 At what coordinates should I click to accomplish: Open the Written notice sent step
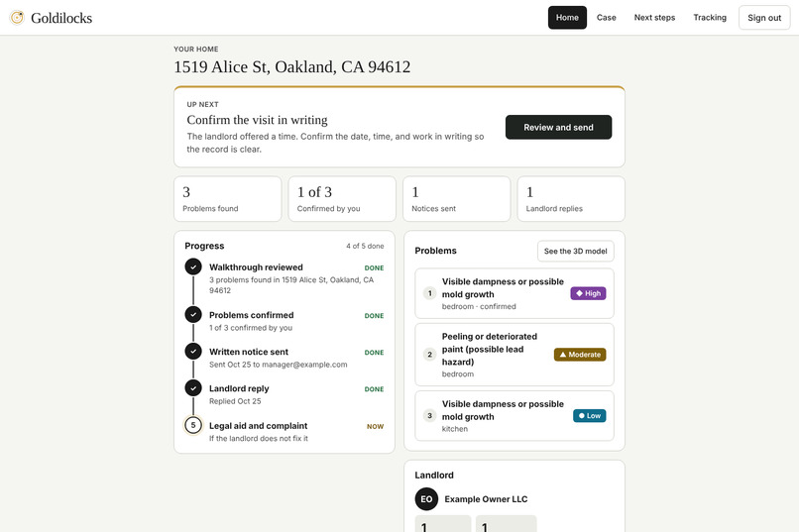click(285, 358)
